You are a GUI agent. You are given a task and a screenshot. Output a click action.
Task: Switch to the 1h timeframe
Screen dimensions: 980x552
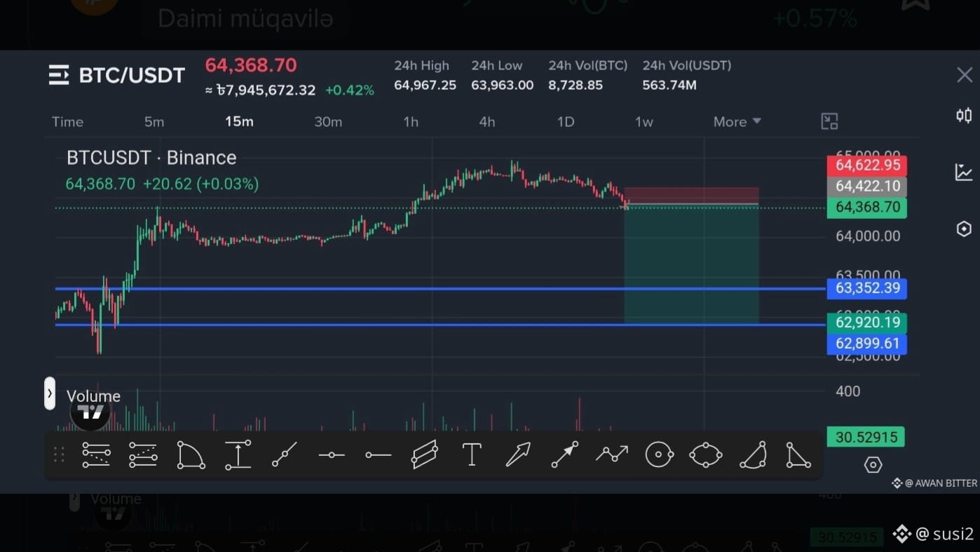point(411,122)
